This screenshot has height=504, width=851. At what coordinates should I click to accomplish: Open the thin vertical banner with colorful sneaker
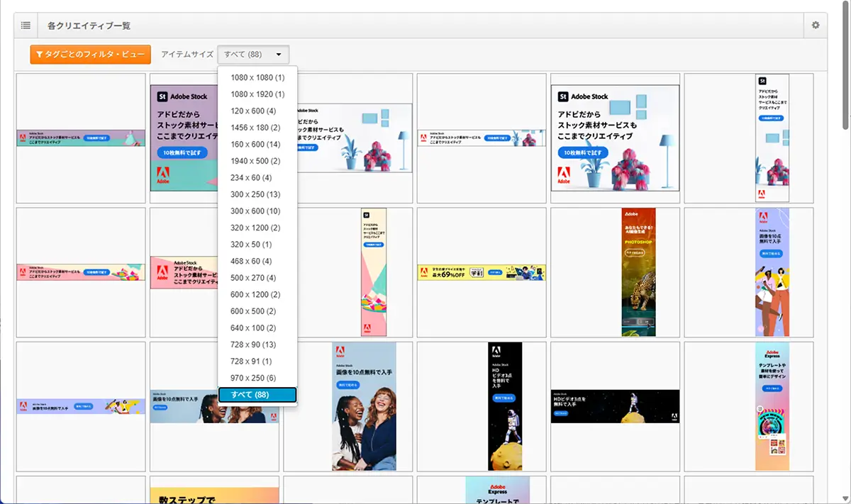click(374, 272)
